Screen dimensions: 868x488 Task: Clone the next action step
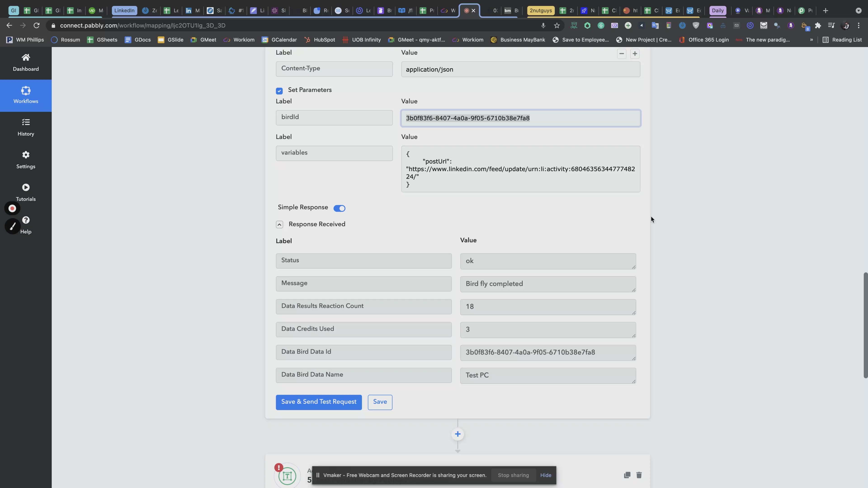(627, 475)
